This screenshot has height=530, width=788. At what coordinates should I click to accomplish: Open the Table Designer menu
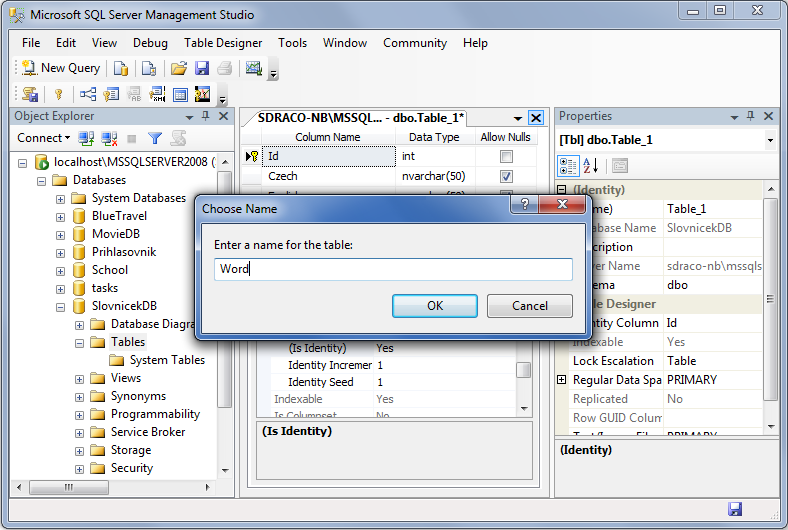coord(223,43)
